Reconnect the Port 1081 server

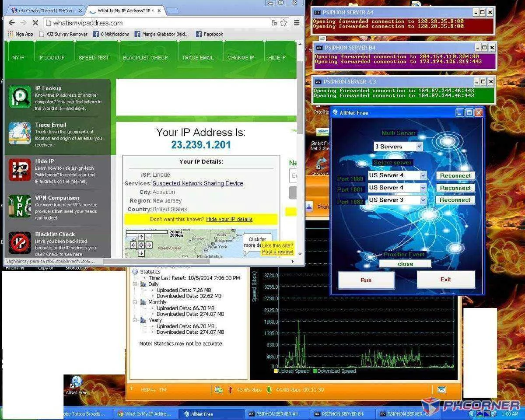455,188
